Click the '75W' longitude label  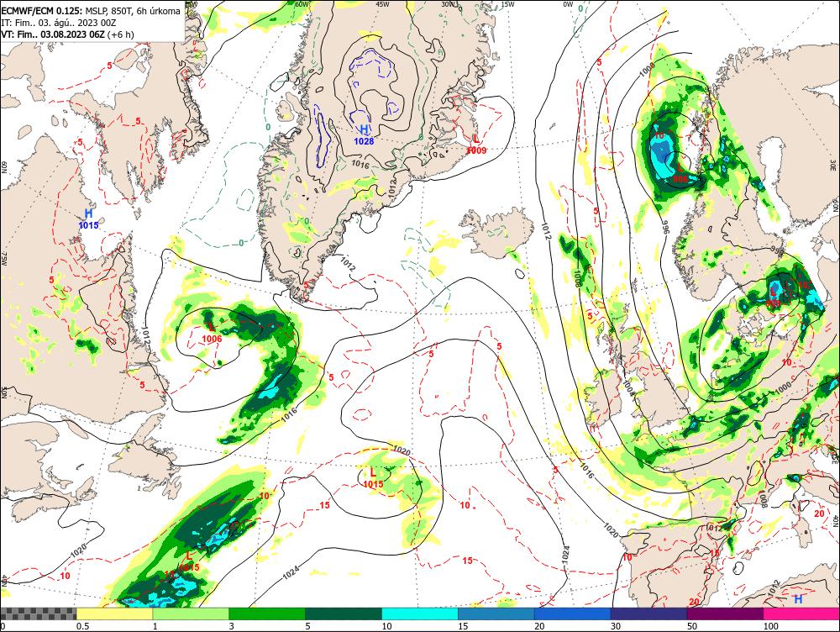[4, 259]
